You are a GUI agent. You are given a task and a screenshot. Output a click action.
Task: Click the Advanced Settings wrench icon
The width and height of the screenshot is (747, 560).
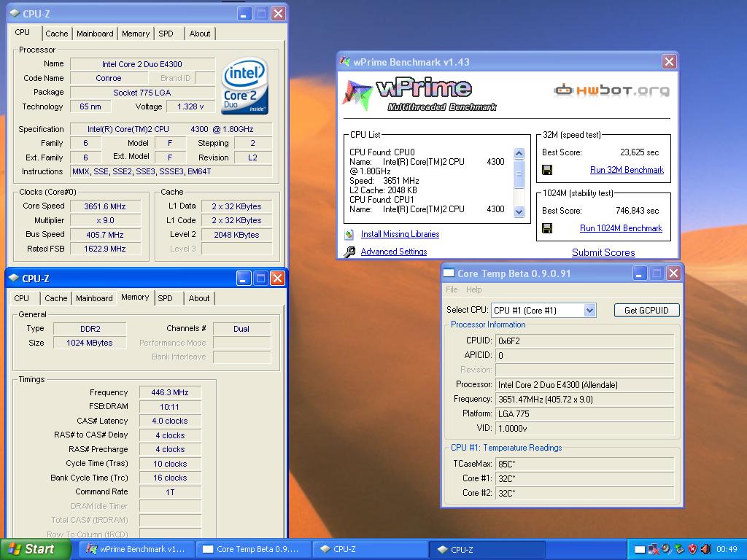[x=349, y=252]
